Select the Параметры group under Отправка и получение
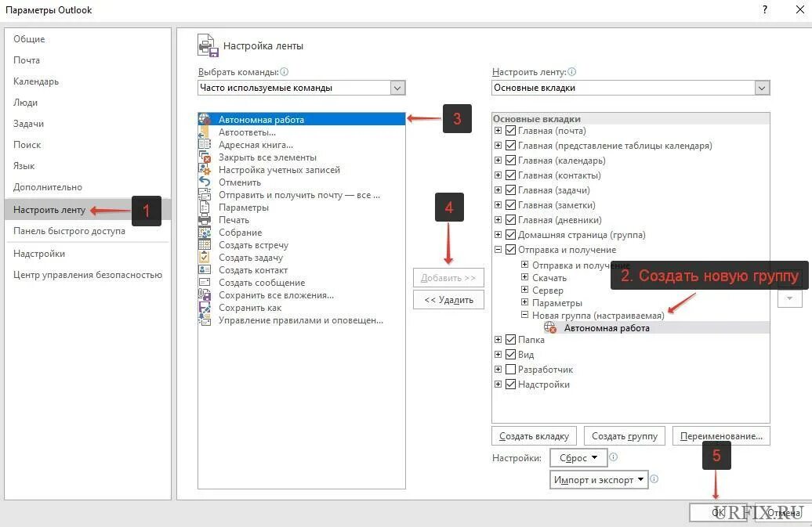The height and width of the screenshot is (527, 812). (557, 303)
